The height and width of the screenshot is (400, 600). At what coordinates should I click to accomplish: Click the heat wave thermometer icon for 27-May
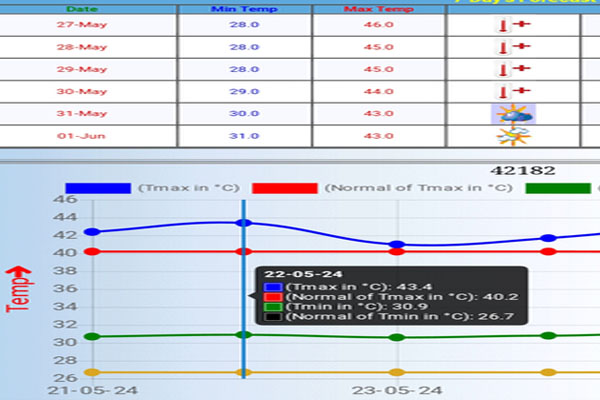(x=513, y=25)
